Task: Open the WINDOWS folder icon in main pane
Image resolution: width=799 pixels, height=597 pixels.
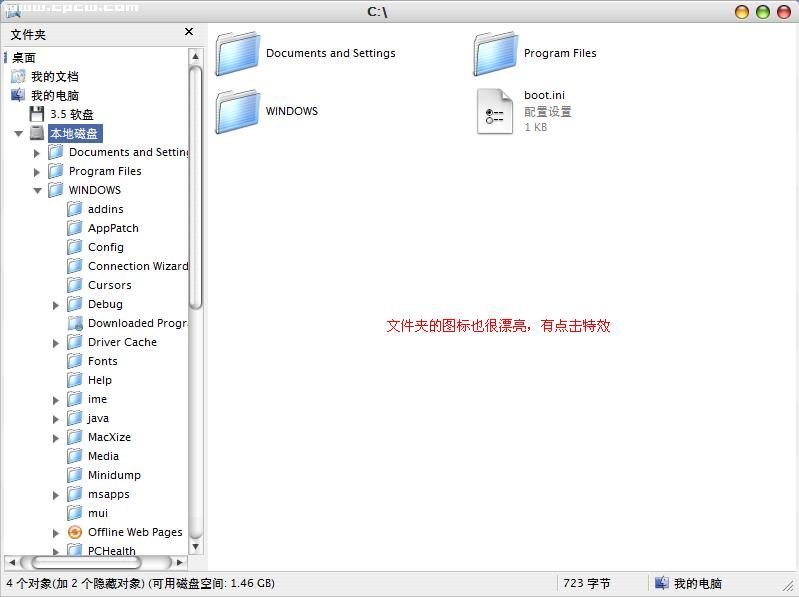Action: click(x=237, y=112)
